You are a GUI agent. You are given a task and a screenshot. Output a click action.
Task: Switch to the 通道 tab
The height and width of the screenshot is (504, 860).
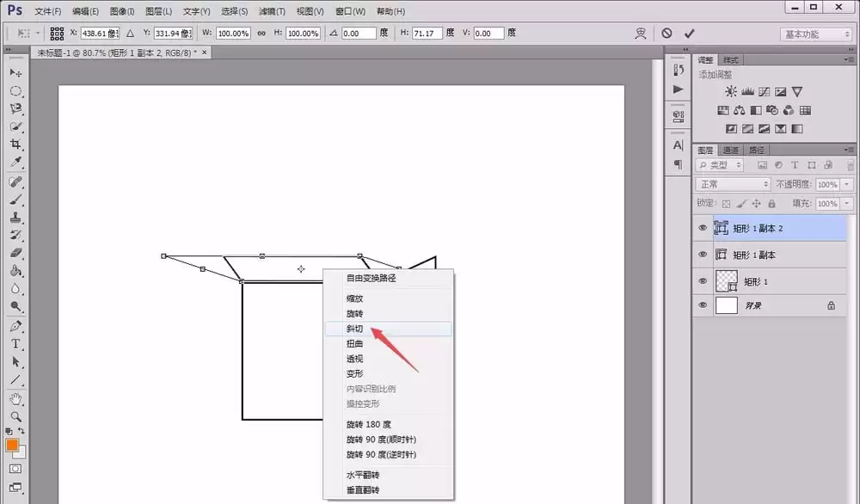click(730, 150)
